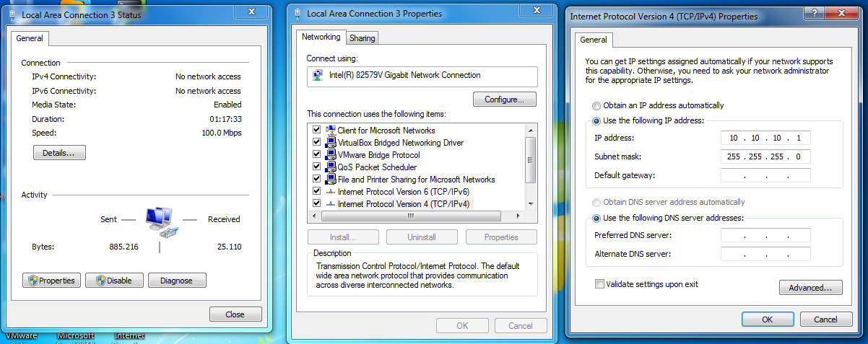
Task: Select Use the following DNS server addresses
Action: [x=596, y=218]
